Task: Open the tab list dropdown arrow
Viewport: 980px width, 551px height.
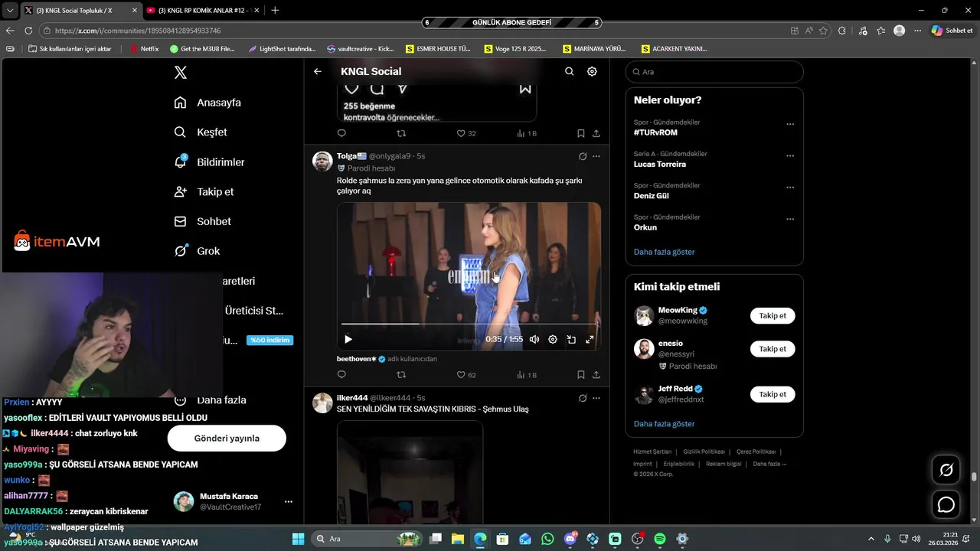Action: (x=10, y=10)
